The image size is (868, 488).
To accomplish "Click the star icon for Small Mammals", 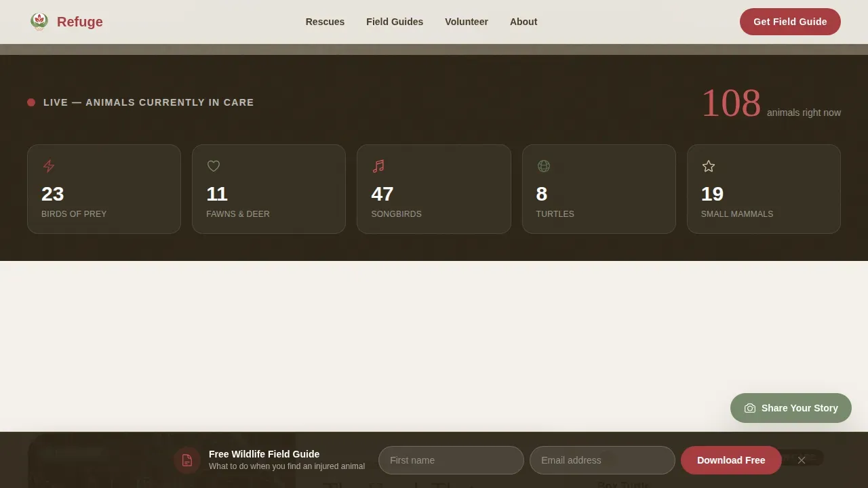I will (709, 166).
